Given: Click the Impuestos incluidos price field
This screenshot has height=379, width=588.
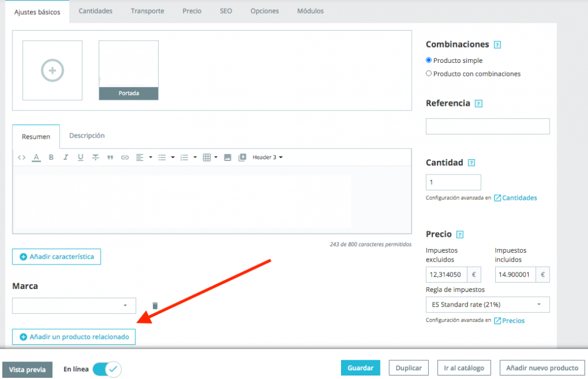Looking at the screenshot, I should click(515, 275).
